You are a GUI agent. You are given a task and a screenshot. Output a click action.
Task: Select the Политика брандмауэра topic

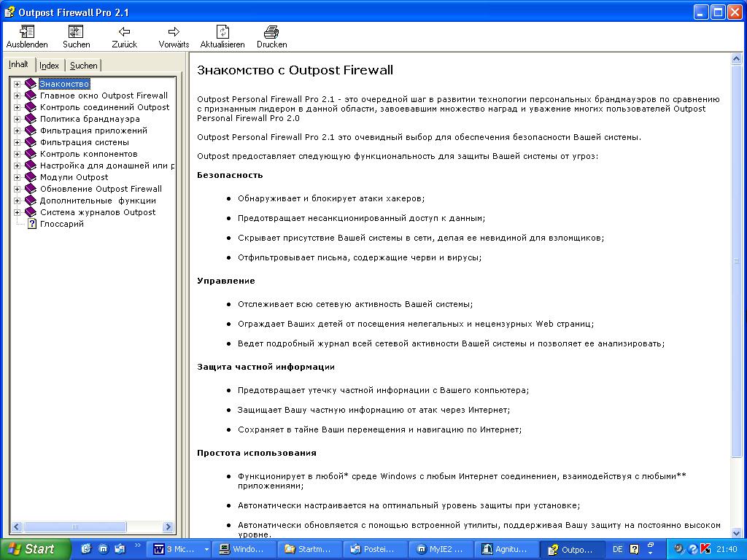pos(90,119)
